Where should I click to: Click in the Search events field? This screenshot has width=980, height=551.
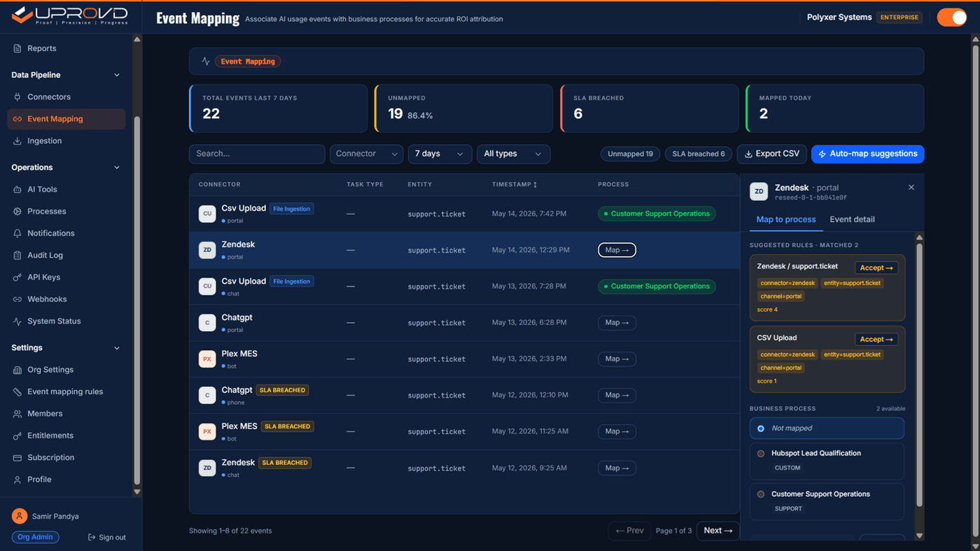click(x=257, y=154)
